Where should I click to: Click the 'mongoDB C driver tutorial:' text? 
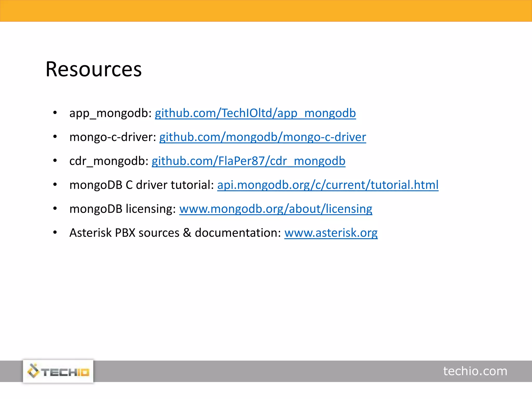(142, 185)
